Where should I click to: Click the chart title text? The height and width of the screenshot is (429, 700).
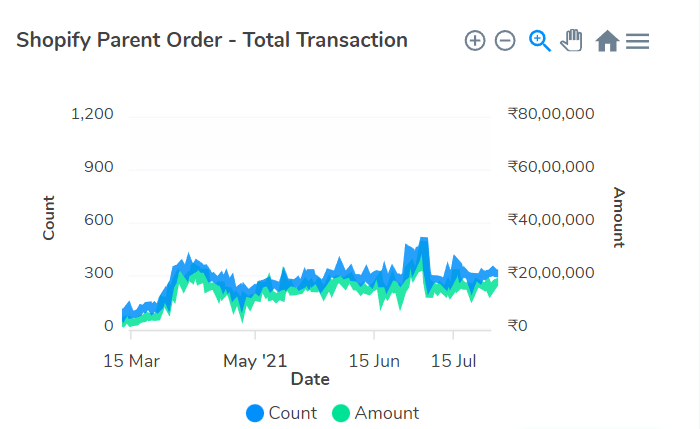tap(212, 41)
